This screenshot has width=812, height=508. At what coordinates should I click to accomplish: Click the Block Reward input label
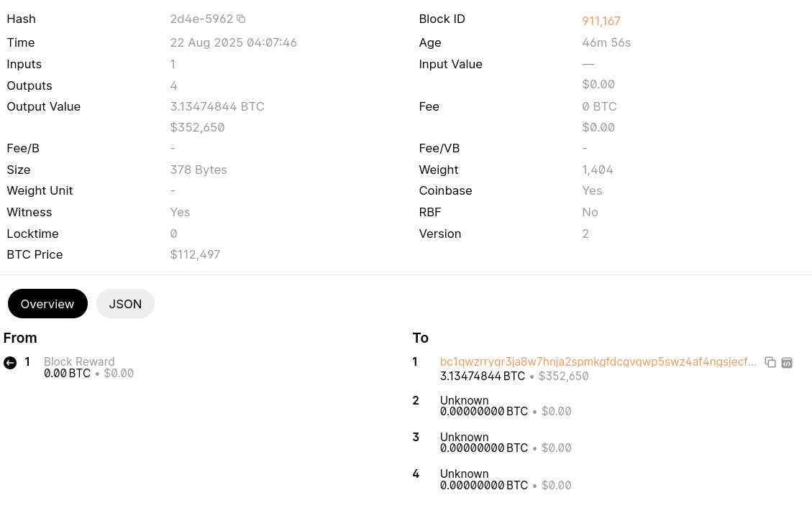point(79,362)
